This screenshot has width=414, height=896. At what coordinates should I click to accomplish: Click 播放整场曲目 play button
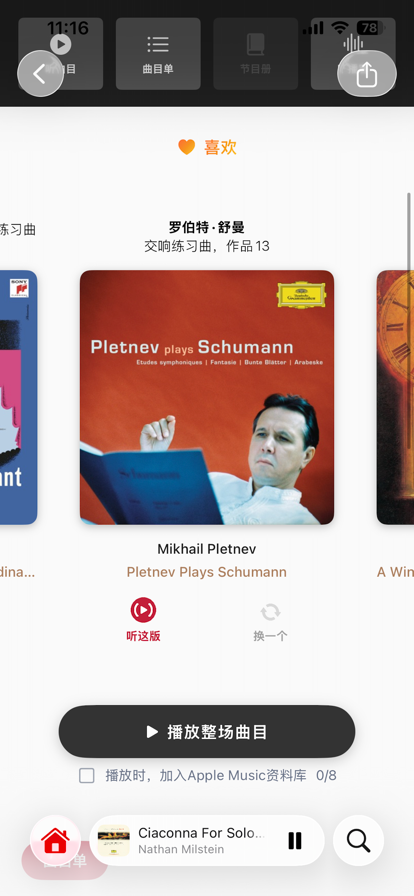207,731
